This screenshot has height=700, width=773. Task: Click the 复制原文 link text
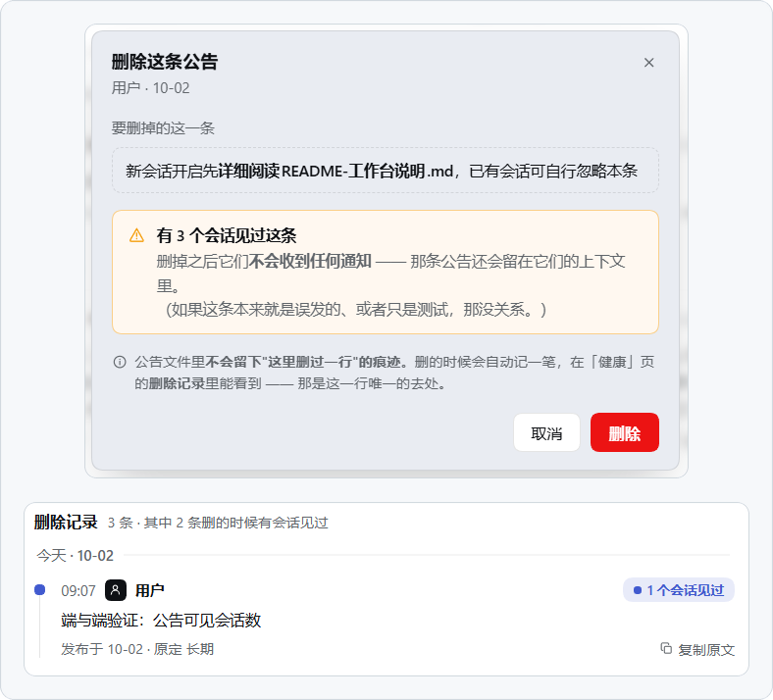point(706,650)
